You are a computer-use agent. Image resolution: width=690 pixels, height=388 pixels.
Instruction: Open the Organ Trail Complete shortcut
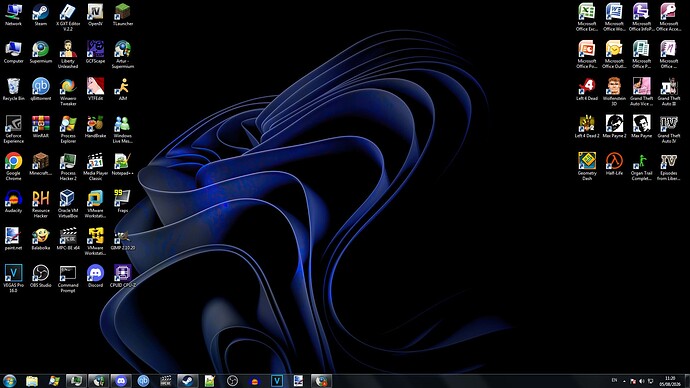pyautogui.click(x=641, y=167)
